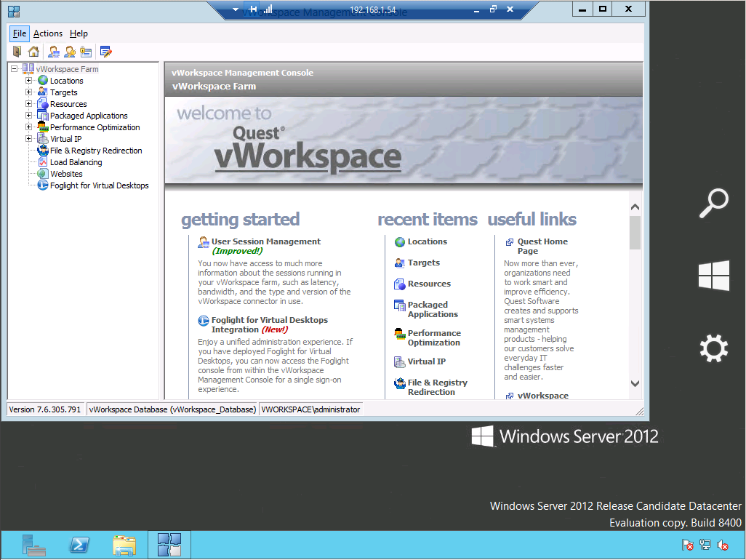
Task: Open Server Manager from the taskbar
Action: [33, 545]
